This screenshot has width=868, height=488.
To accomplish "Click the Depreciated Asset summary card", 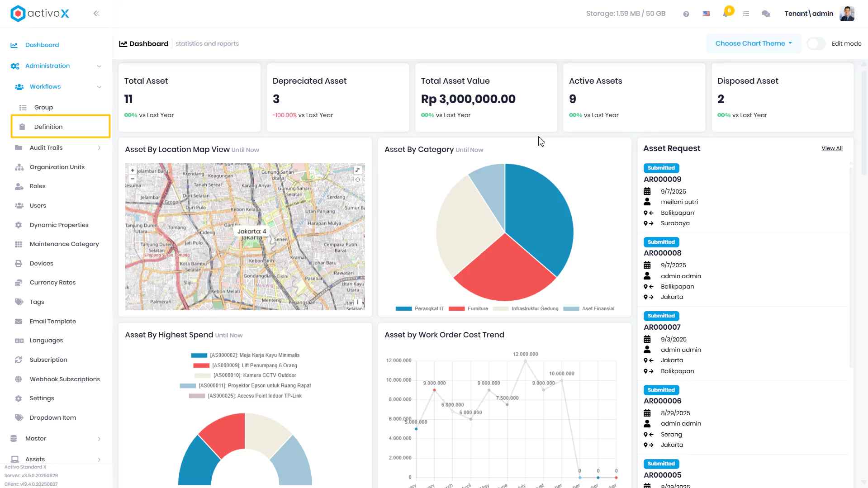I will [338, 98].
